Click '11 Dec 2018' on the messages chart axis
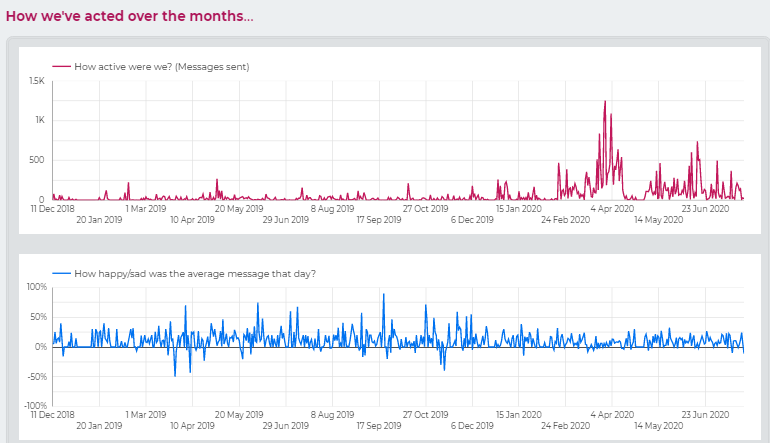770x443 pixels. point(52,209)
